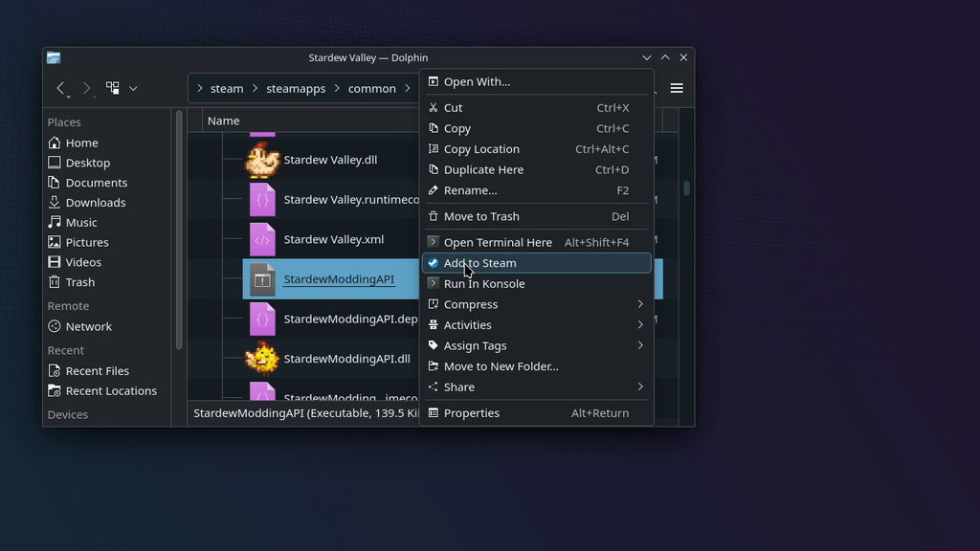Image resolution: width=980 pixels, height=551 pixels.
Task: Click the status bar StardewModdingAPI info
Action: tap(305, 413)
